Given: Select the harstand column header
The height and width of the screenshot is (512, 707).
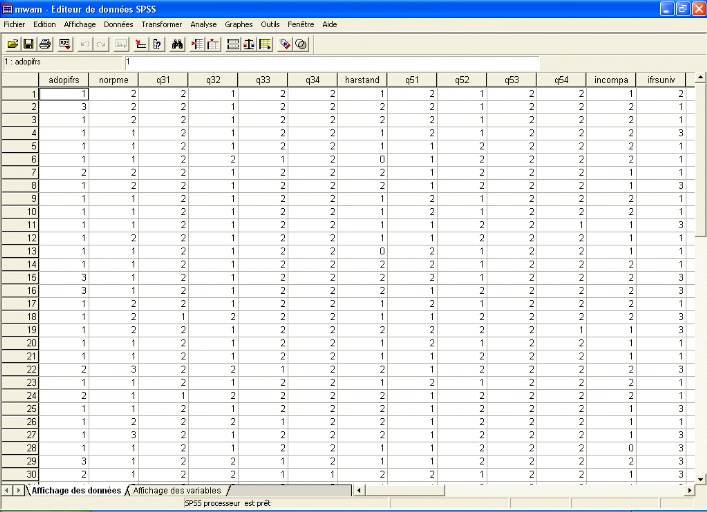Looking at the screenshot, I should [x=361, y=79].
